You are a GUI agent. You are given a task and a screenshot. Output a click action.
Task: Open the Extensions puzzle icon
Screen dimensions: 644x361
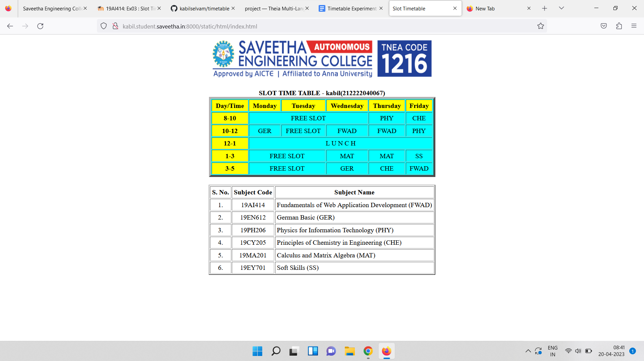coord(619,26)
